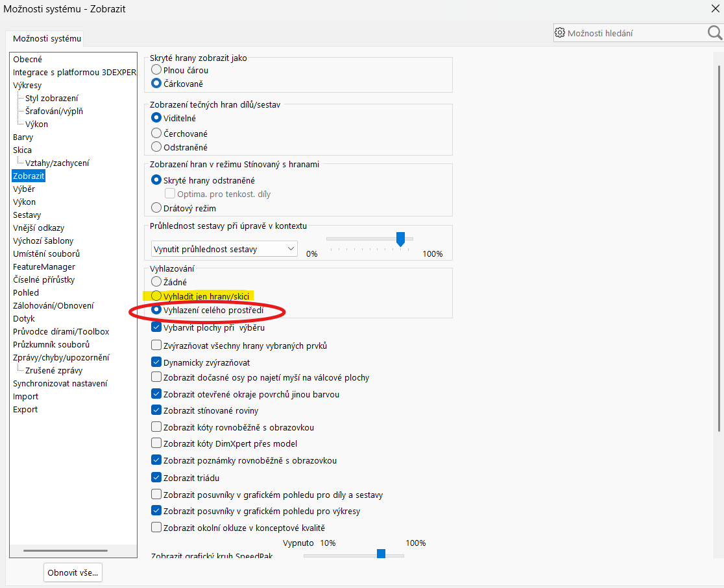The width and height of the screenshot is (724, 588).
Task: Switch to Možnosti systému tab
Action: coord(47,39)
